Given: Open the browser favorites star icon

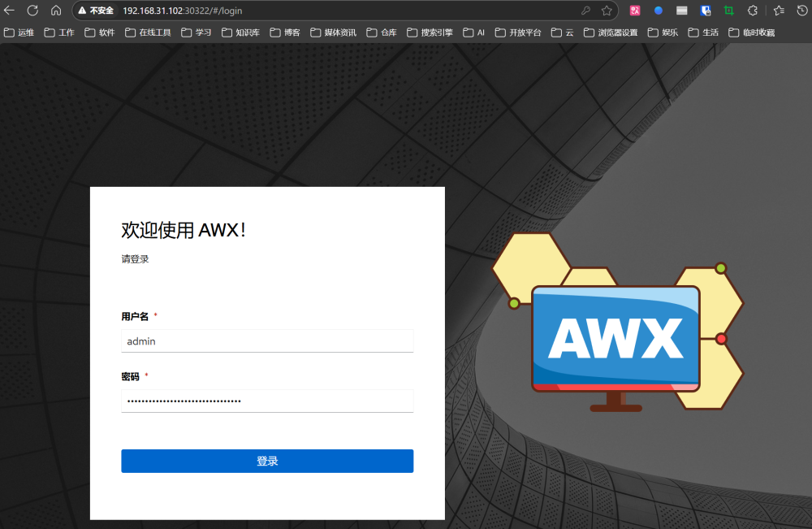Looking at the screenshot, I should (x=780, y=11).
